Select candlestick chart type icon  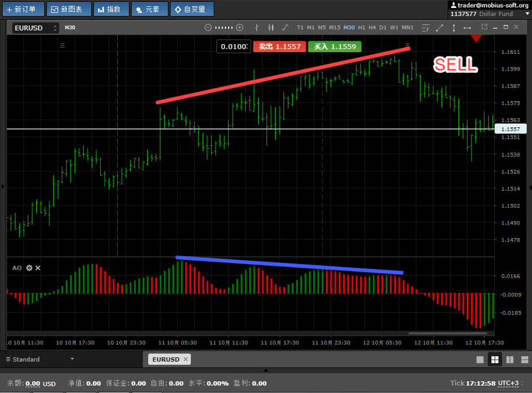[x=271, y=28]
